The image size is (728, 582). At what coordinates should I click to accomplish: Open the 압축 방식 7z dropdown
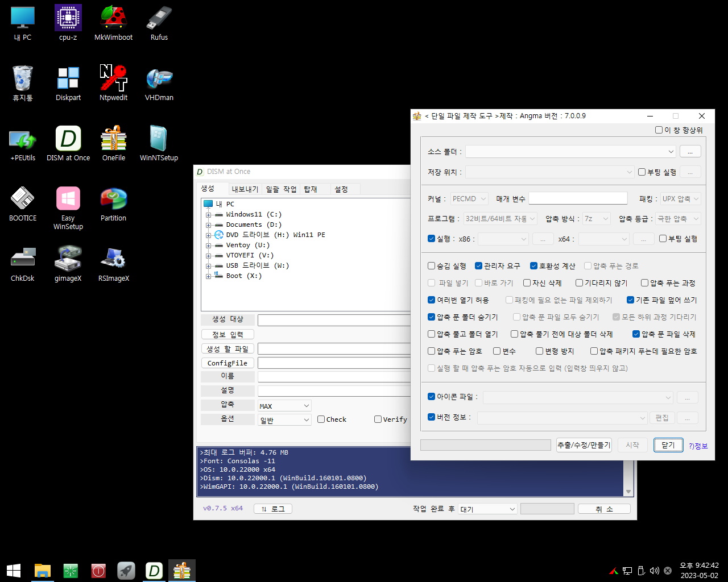click(597, 219)
